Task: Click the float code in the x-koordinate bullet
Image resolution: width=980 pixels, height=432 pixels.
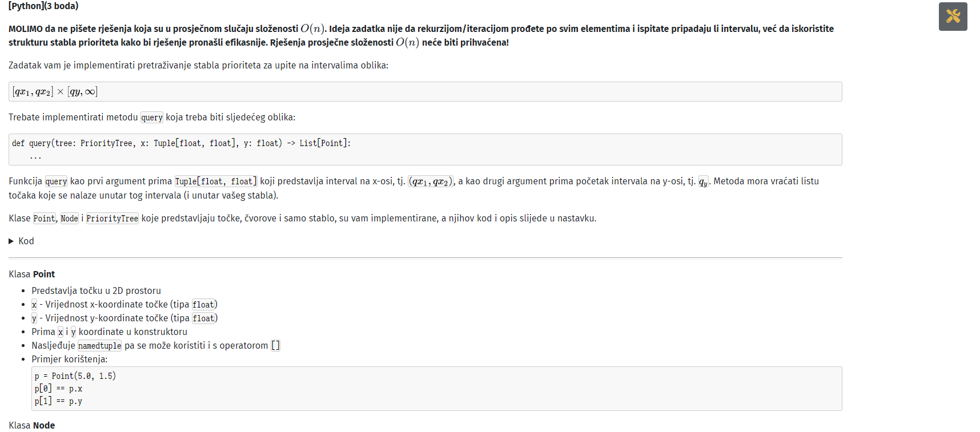Action: point(203,305)
